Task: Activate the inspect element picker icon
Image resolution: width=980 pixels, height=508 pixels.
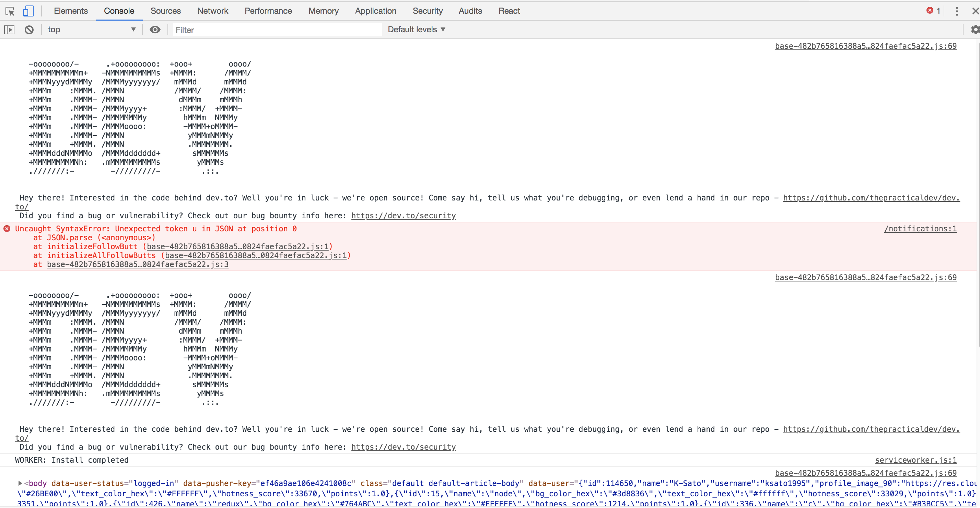Action: click(10, 11)
